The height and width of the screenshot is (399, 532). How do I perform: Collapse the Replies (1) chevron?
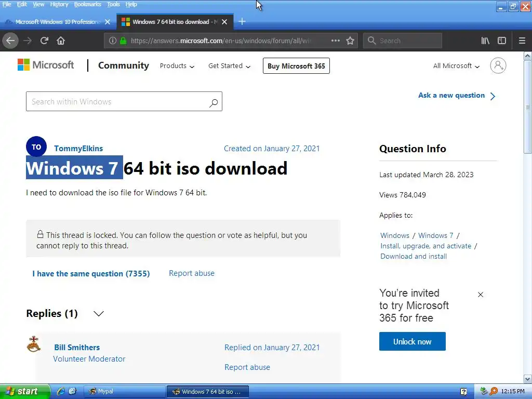(99, 313)
